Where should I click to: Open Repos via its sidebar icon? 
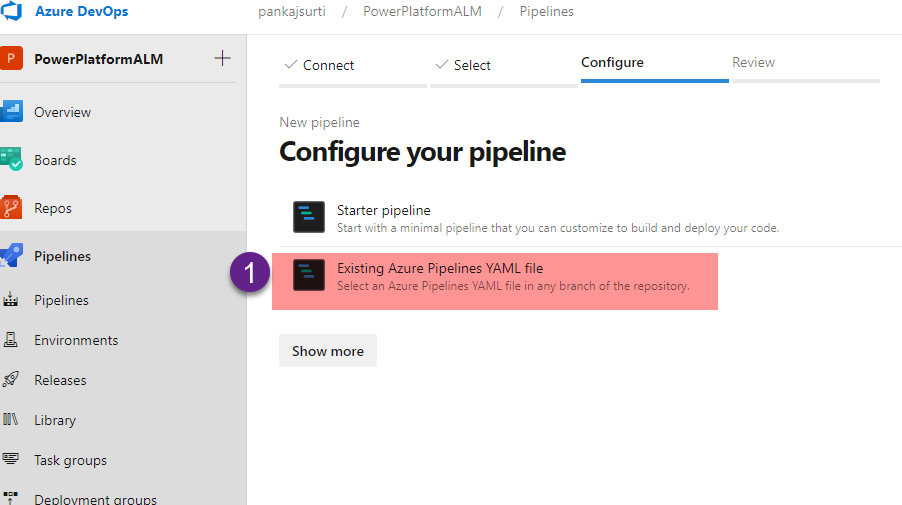pos(12,208)
